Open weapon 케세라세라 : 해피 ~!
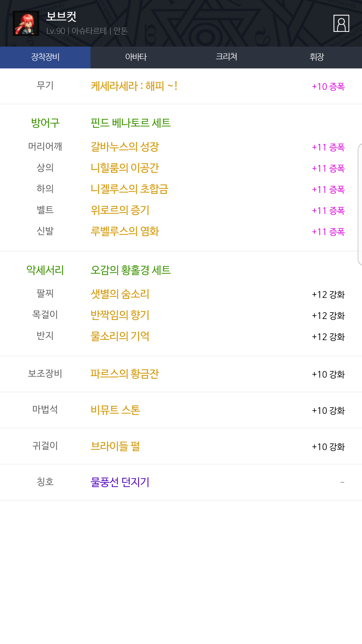The width and height of the screenshot is (362, 644). [134, 86]
